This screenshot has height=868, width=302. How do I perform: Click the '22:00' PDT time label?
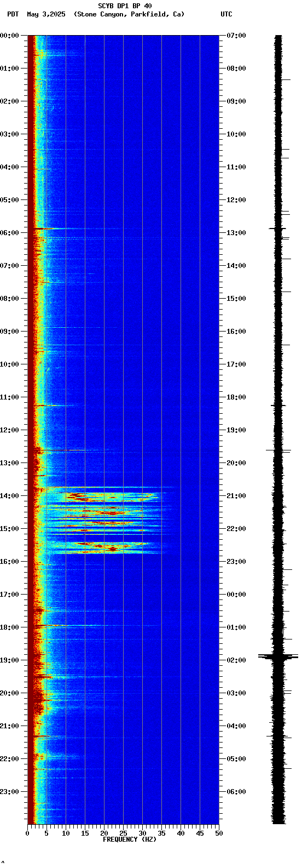point(9,759)
